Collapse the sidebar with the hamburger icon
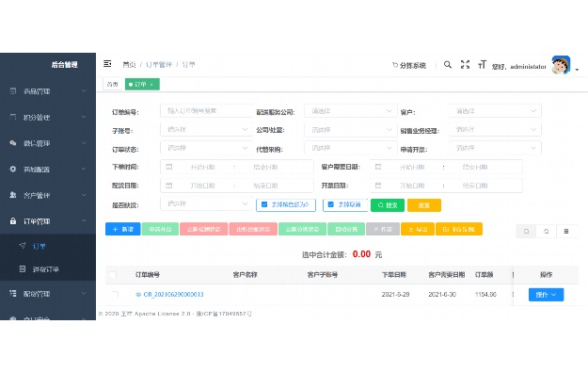588x373 pixels. click(107, 64)
